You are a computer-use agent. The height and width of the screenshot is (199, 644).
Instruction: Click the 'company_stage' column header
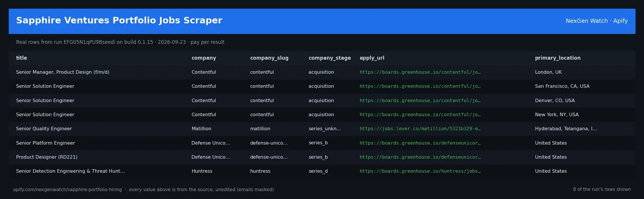tap(330, 58)
